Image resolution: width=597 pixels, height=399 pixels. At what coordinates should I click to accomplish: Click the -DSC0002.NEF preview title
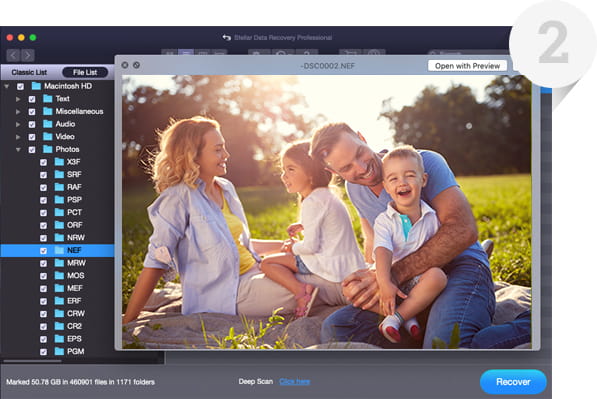[x=327, y=66]
